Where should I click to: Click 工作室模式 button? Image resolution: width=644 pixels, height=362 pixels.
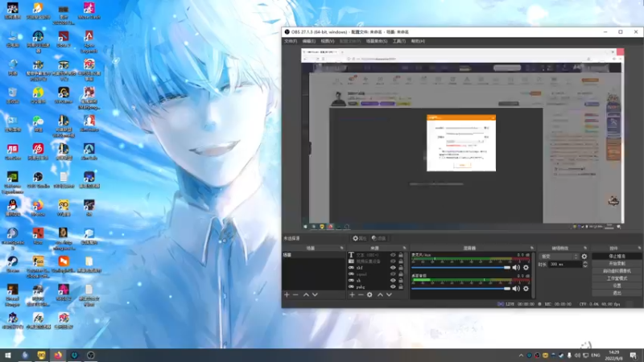coord(617,278)
